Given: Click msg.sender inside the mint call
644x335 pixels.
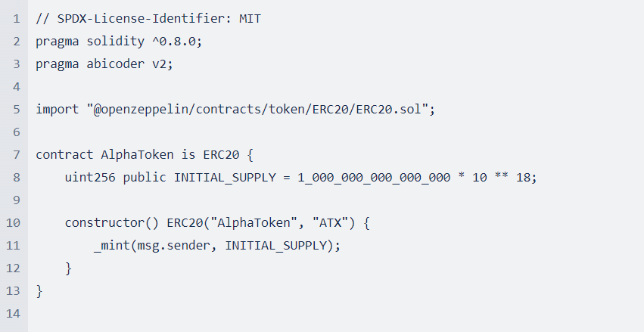Looking at the screenshot, I should [174, 246].
